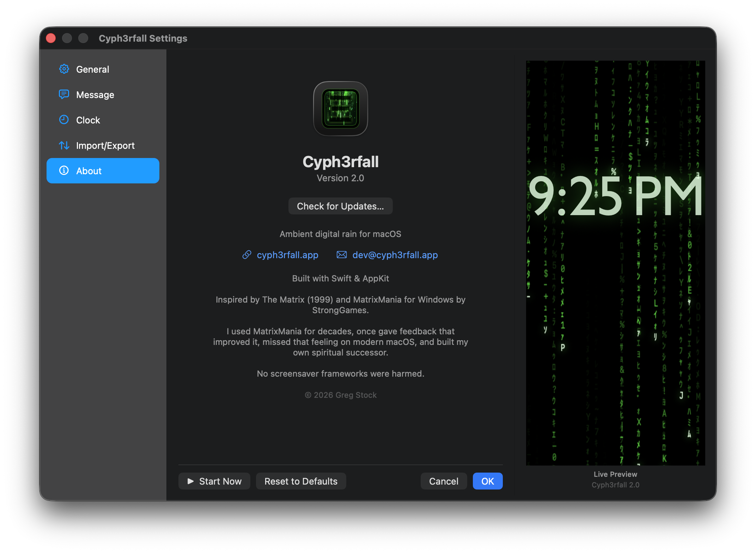Image resolution: width=756 pixels, height=553 pixels.
Task: Click the Import/Export arrows icon
Action: [64, 145]
